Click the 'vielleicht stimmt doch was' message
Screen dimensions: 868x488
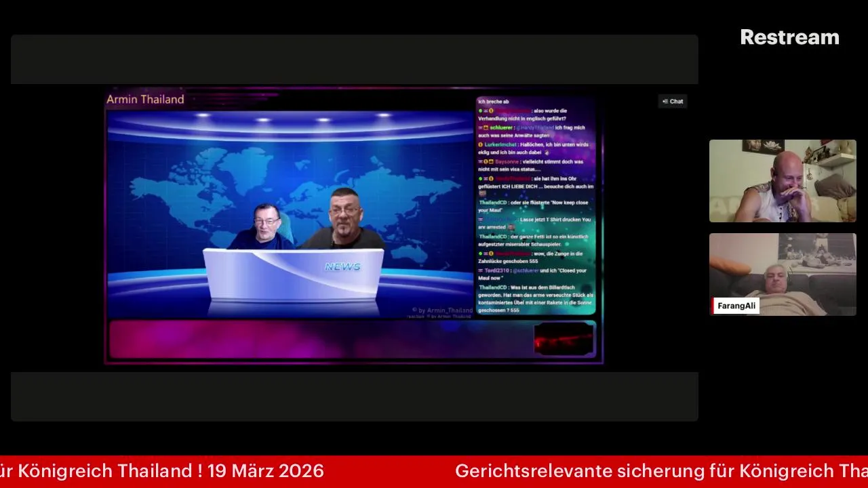click(x=532, y=165)
